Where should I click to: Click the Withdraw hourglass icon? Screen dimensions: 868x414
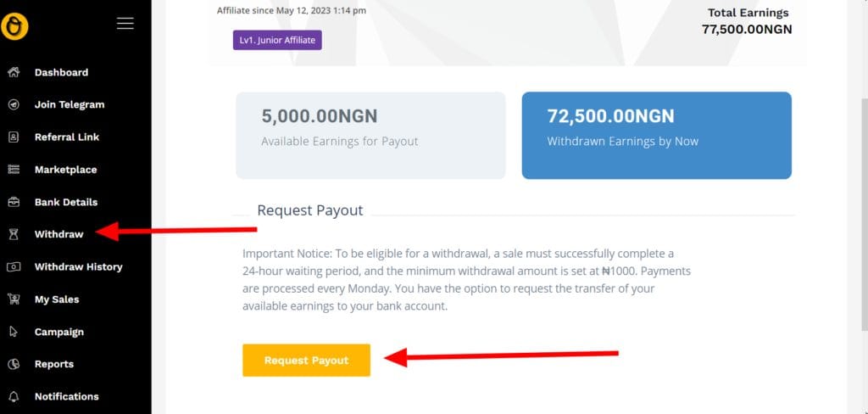pyautogui.click(x=14, y=234)
